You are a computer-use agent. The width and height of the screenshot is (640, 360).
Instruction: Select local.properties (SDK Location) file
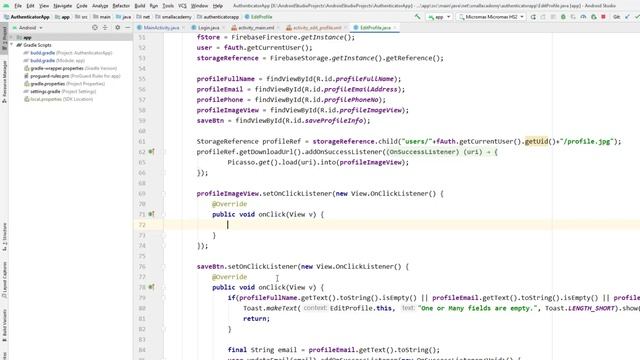coord(58,100)
